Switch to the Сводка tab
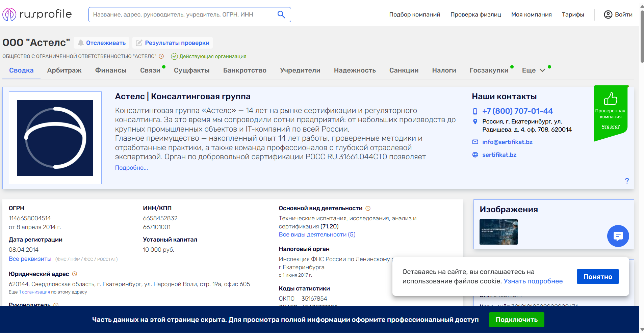 click(21, 70)
